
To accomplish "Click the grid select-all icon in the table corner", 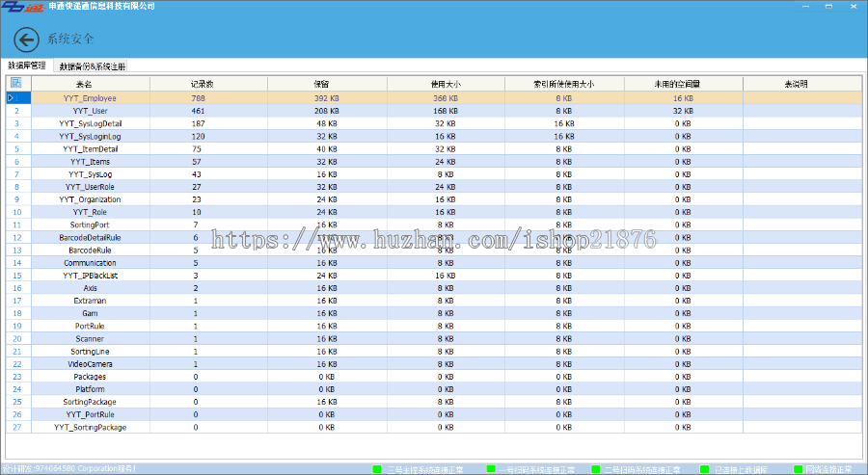I will (16, 84).
